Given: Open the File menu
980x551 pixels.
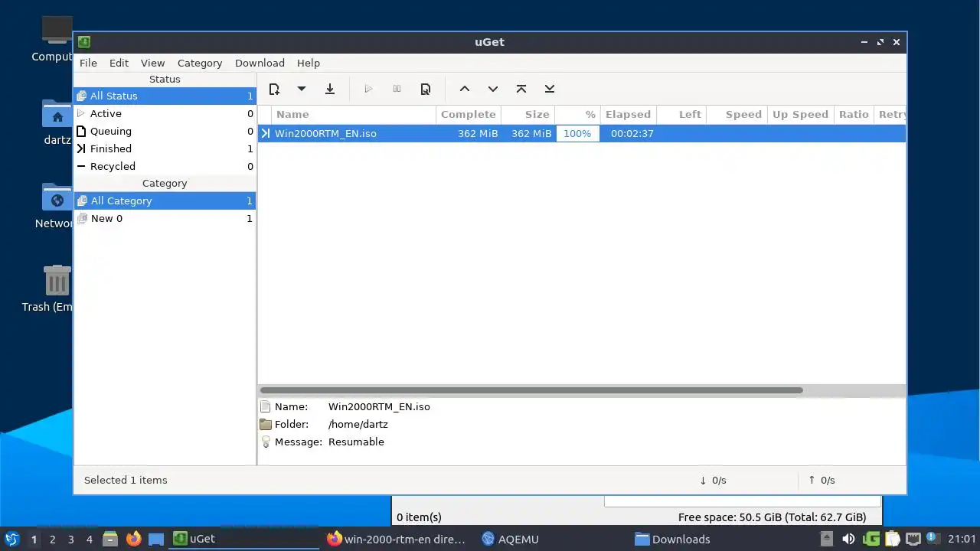Looking at the screenshot, I should 88,63.
